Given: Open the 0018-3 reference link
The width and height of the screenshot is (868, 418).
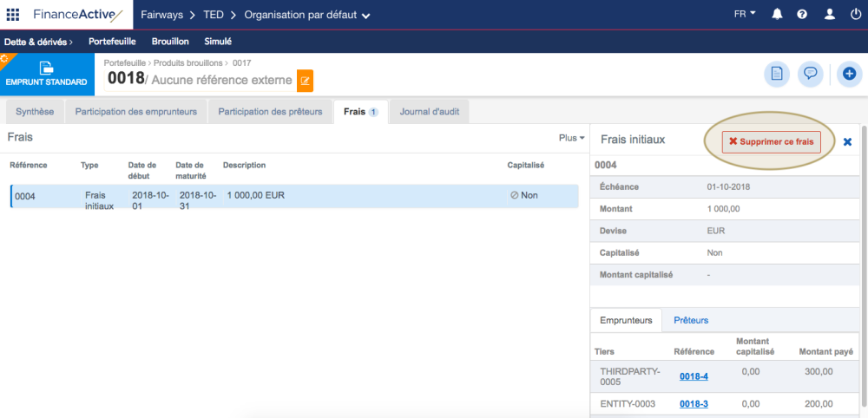Looking at the screenshot, I should tap(694, 403).
